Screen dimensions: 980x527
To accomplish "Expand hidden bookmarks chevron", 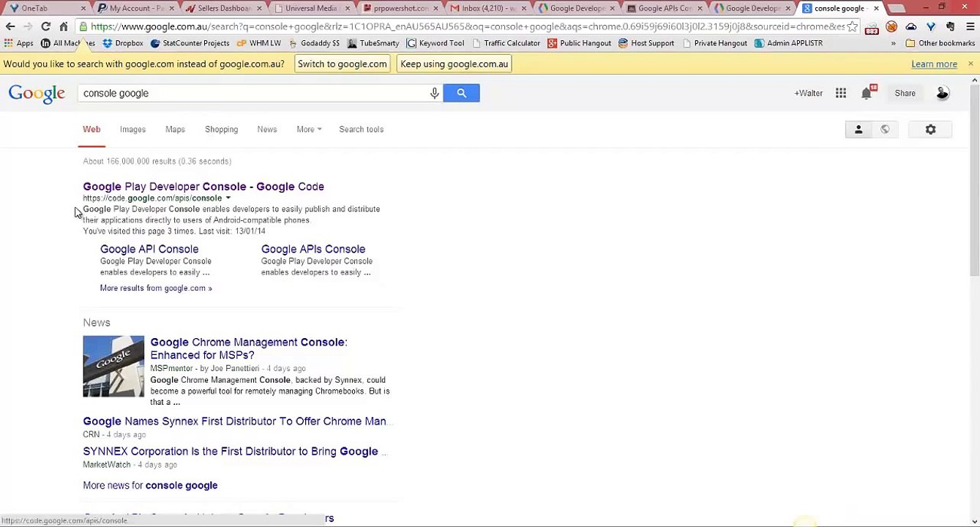I will click(x=893, y=43).
